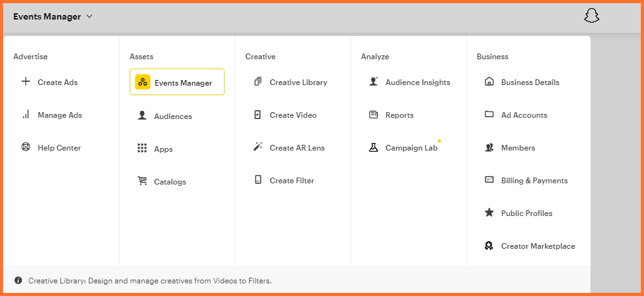
Task: Click the Reports icon
Action: (374, 115)
